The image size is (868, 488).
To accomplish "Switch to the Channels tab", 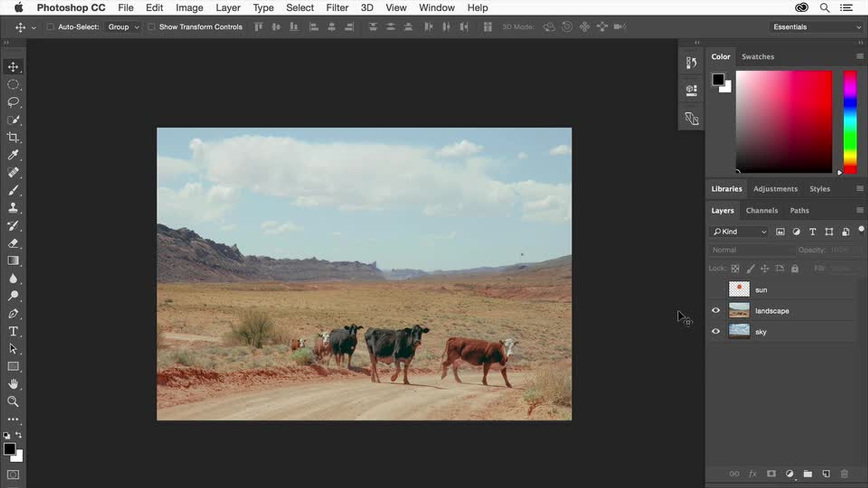I will point(762,211).
